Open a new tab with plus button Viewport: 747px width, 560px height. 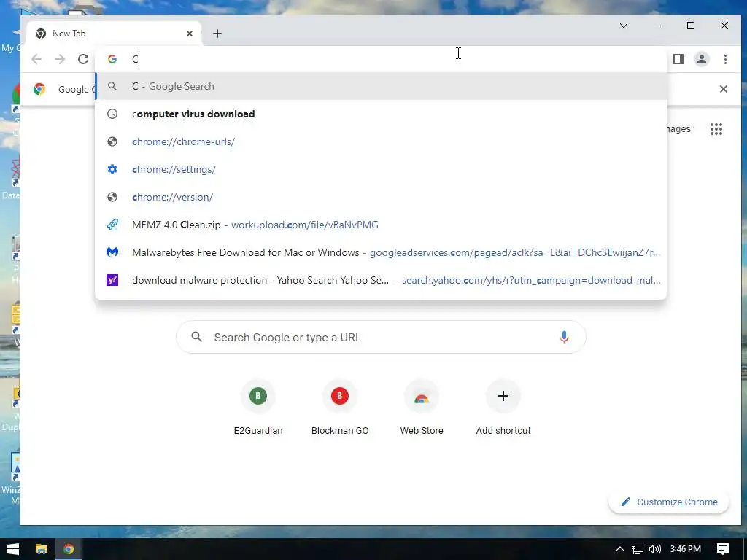pyautogui.click(x=217, y=34)
